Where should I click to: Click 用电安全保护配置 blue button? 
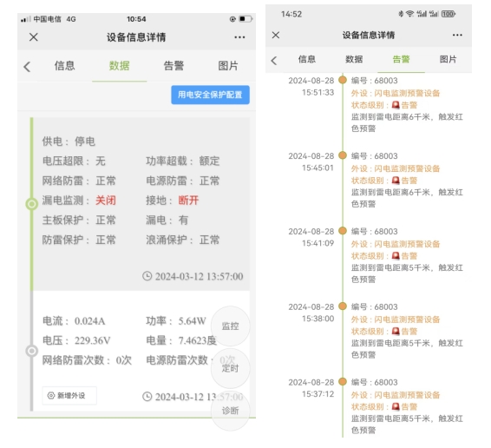tap(210, 95)
